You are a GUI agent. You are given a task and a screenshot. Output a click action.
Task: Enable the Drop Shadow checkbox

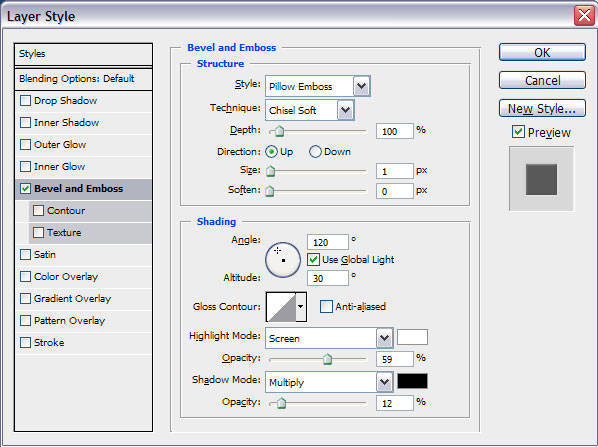pos(26,101)
